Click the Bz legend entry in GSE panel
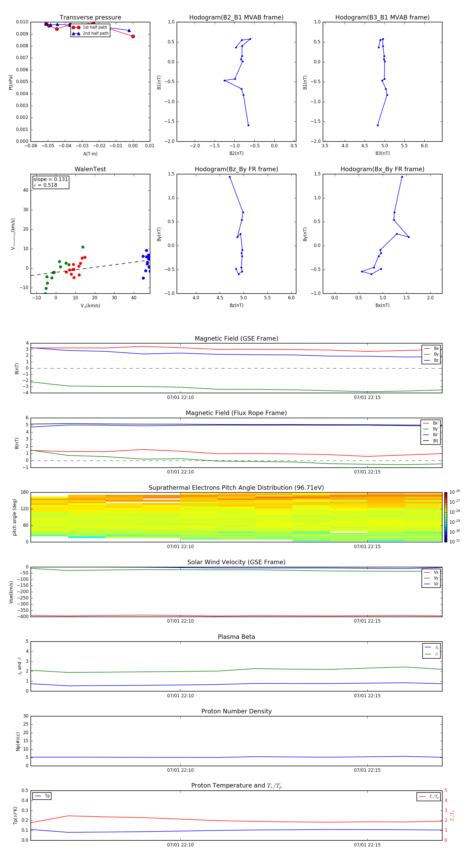This screenshot has width=473, height=868. click(431, 360)
